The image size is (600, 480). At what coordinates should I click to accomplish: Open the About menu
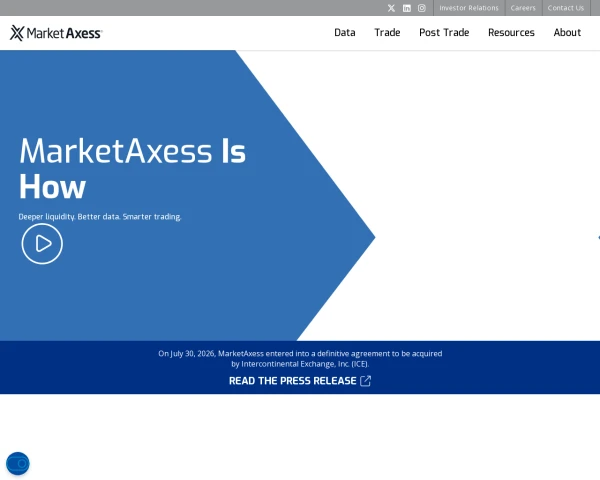567,33
